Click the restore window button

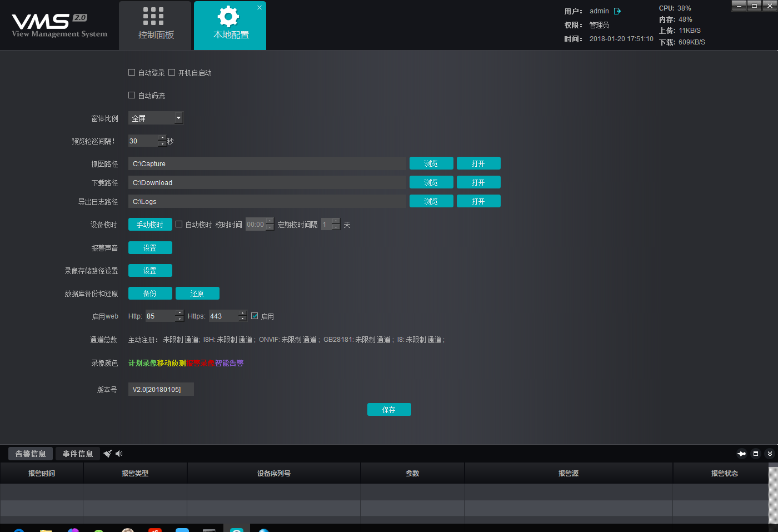tap(754, 6)
